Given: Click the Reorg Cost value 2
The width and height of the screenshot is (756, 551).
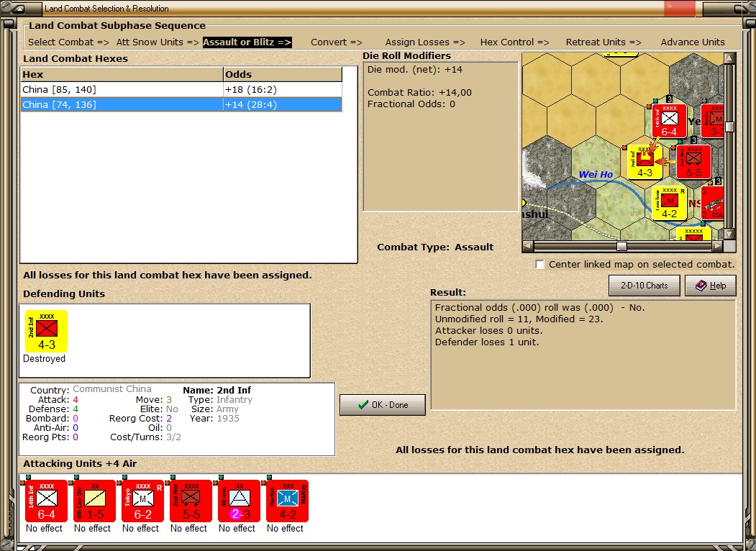Looking at the screenshot, I should (x=169, y=419).
